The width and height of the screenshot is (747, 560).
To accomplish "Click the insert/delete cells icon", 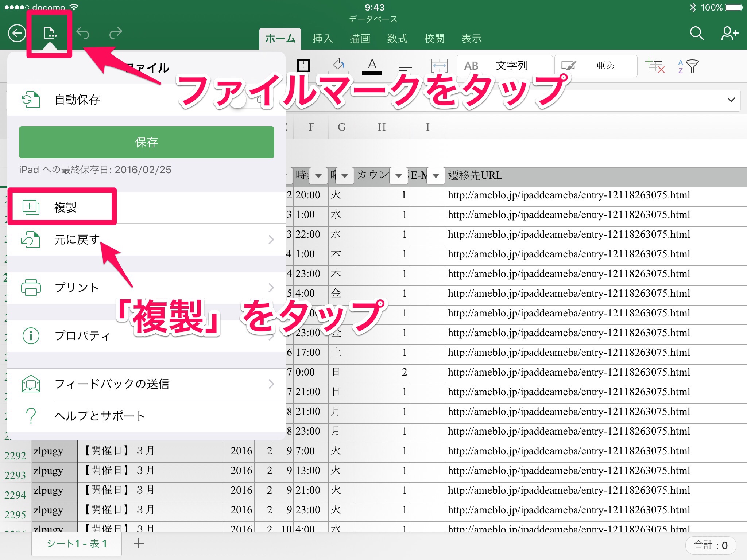I will tap(655, 66).
